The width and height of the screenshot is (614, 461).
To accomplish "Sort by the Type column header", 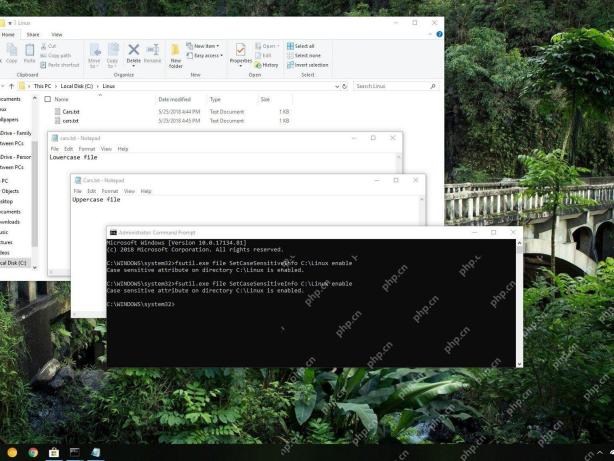I will tap(215, 99).
